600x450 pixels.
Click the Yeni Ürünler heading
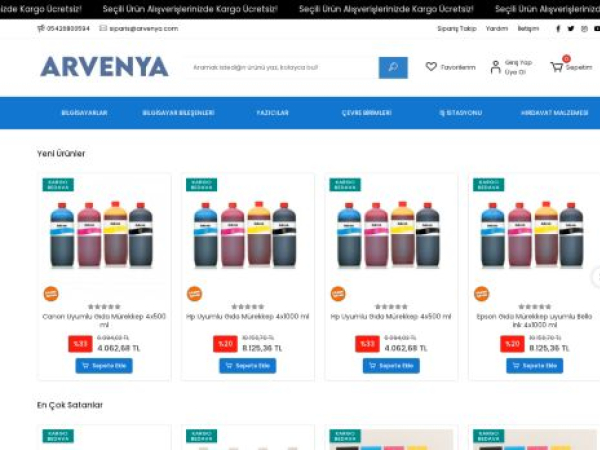coord(61,153)
